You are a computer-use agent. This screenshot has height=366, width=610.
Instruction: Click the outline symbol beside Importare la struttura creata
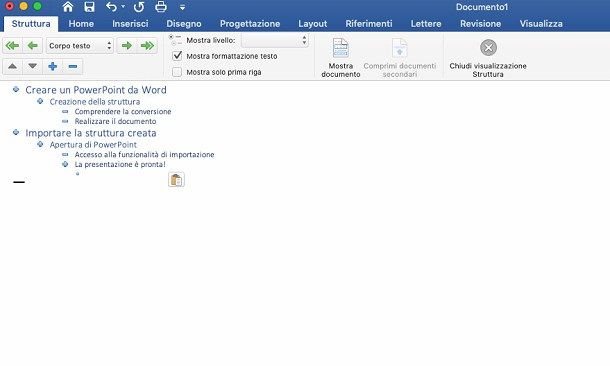16,132
